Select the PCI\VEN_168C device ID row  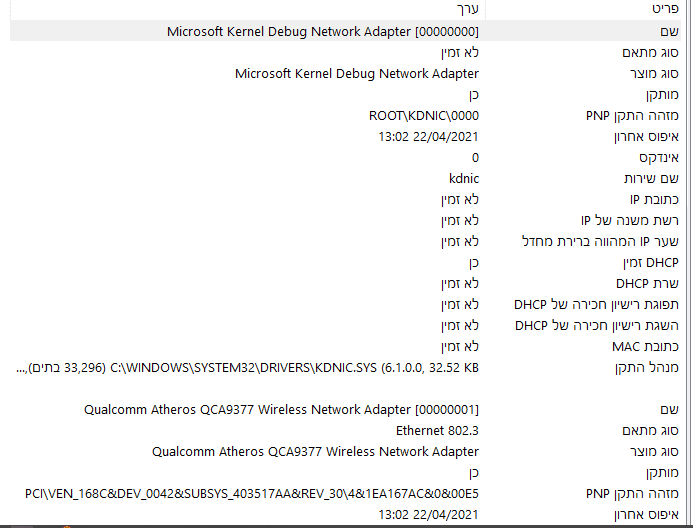point(252,493)
